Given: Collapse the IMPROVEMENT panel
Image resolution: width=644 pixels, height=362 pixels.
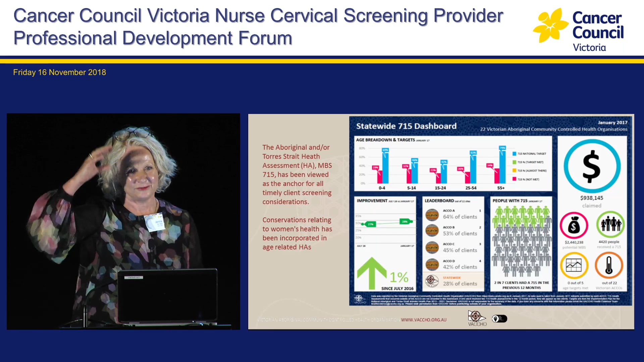Looking at the screenshot, I should click(x=372, y=200).
